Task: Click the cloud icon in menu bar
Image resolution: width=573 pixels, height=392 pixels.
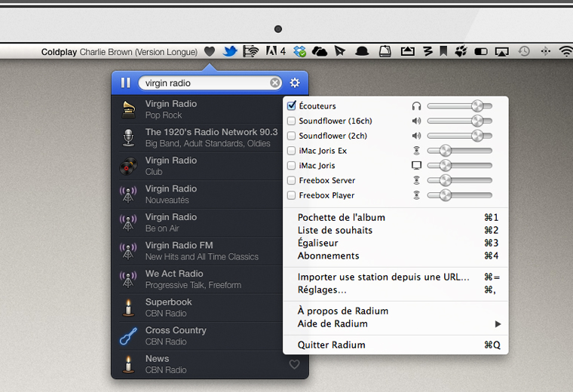Action: [320, 51]
